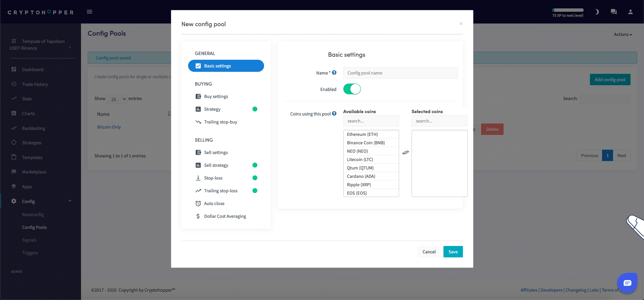644x300 pixels.
Task: Toggle night mode moon icon
Action: (x=597, y=12)
